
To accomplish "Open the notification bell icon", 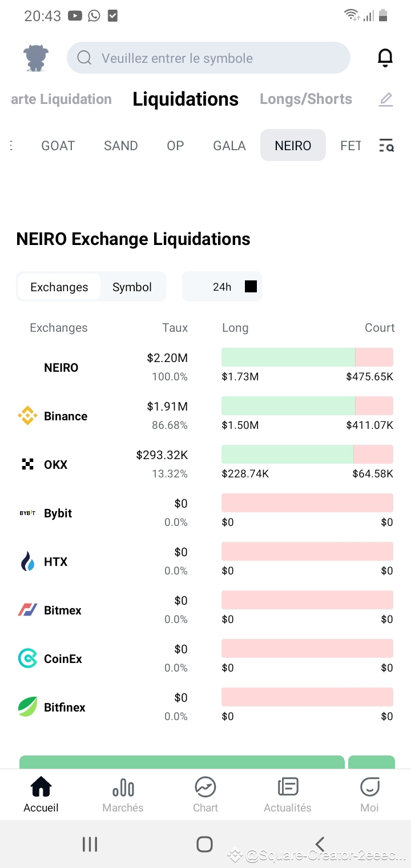I will click(385, 57).
